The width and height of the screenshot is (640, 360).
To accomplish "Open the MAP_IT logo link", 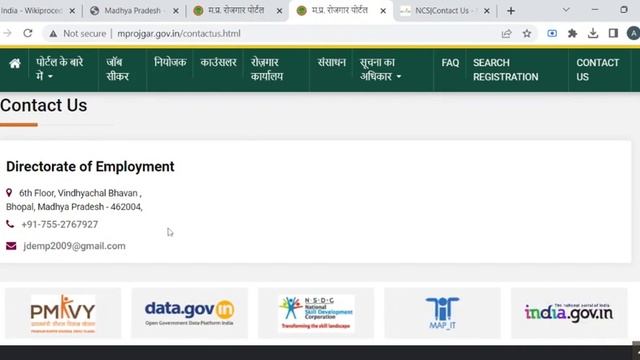I will point(442,313).
